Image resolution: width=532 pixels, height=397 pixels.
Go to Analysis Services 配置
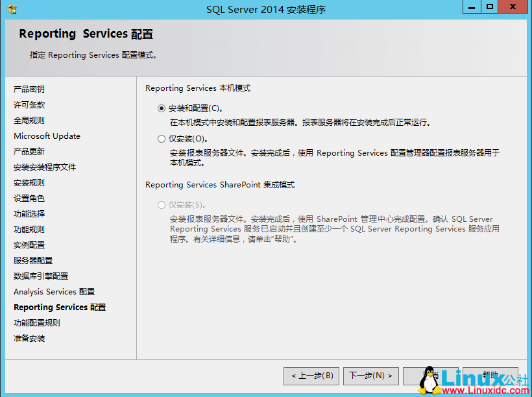coord(53,291)
